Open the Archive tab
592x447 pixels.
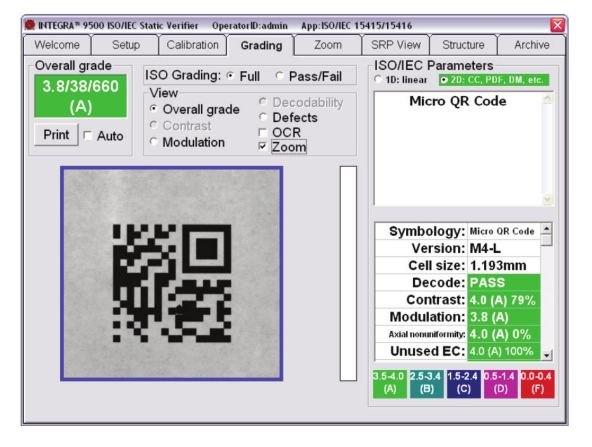click(x=532, y=45)
